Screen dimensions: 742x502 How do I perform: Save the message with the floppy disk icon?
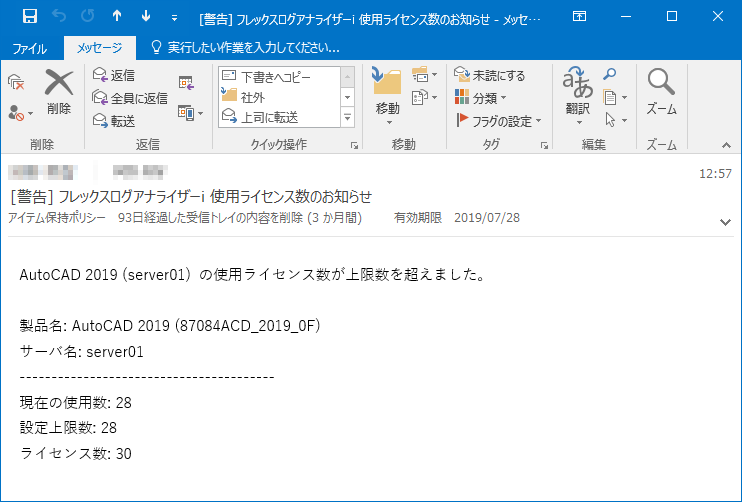[30, 17]
